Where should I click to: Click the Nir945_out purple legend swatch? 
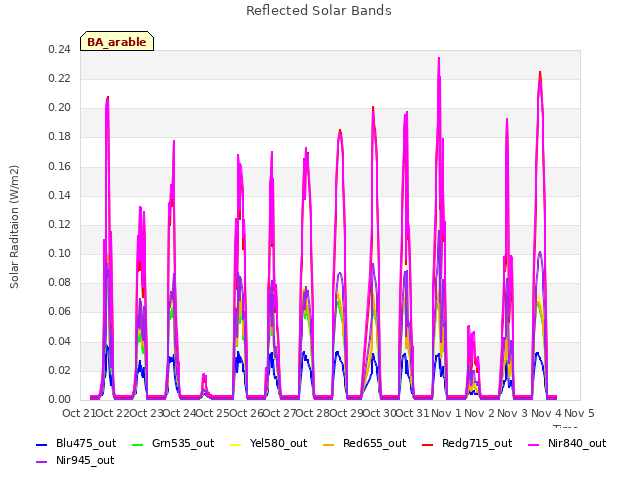click(x=42, y=462)
